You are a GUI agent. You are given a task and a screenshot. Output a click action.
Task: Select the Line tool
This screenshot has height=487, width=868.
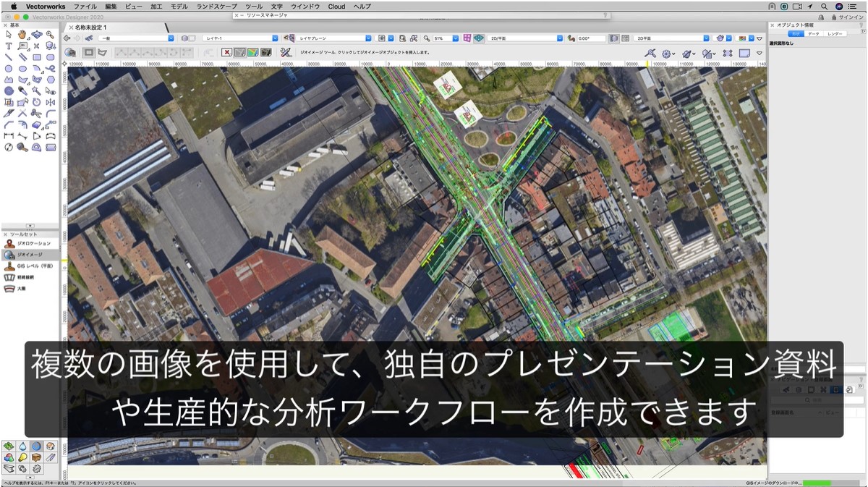[9, 57]
